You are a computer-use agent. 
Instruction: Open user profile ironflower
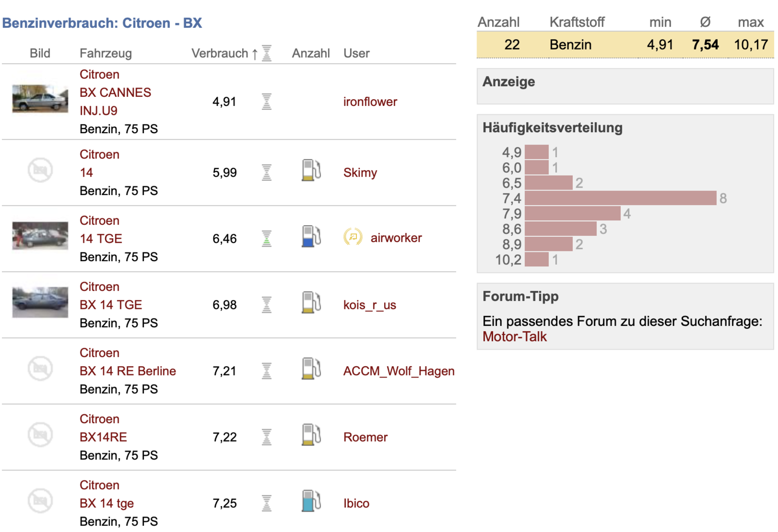click(370, 102)
